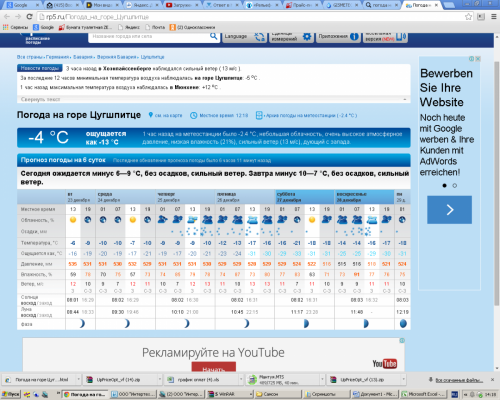Open dropdown arrow for график xls download
Image resolution: width=500 pixels, height=400 pixels.
click(241, 379)
